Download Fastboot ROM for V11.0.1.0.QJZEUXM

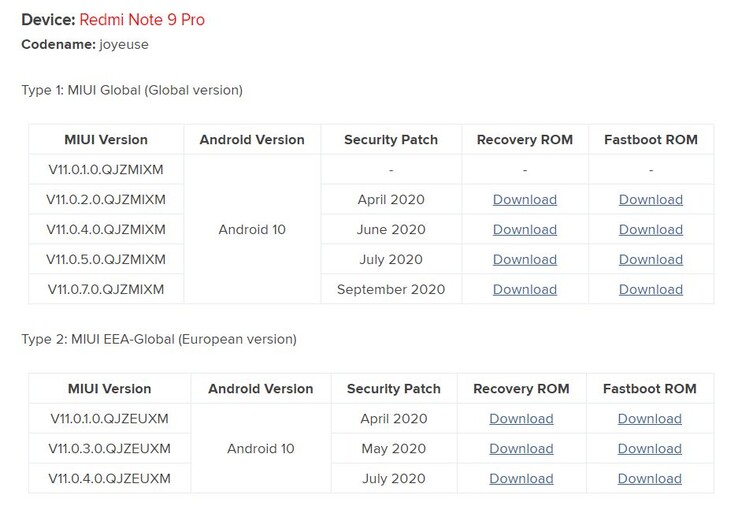650,419
